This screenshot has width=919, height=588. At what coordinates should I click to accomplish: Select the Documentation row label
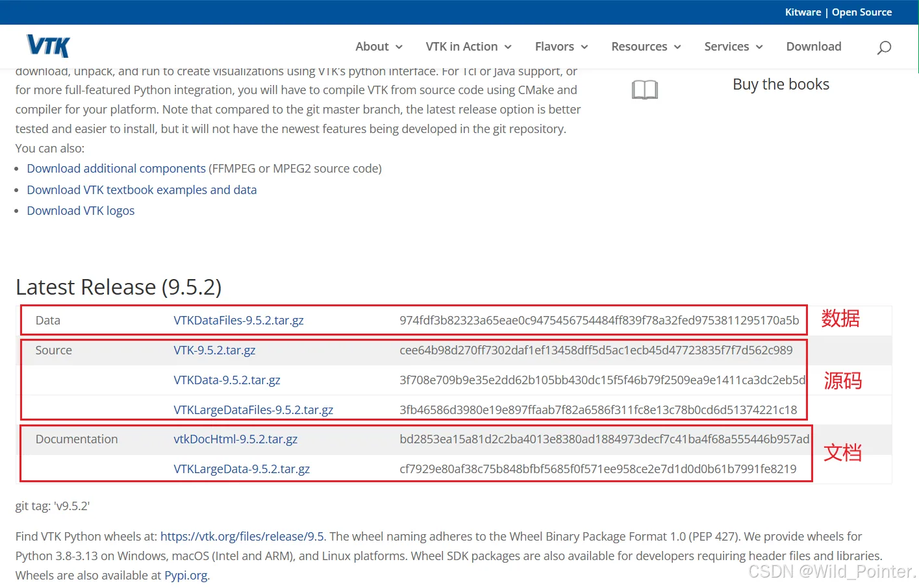click(77, 439)
